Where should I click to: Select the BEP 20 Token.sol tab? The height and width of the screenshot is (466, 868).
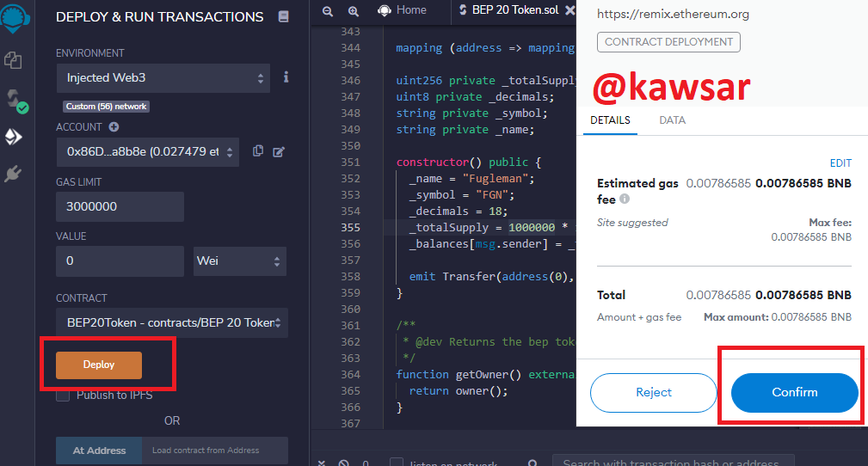click(508, 10)
